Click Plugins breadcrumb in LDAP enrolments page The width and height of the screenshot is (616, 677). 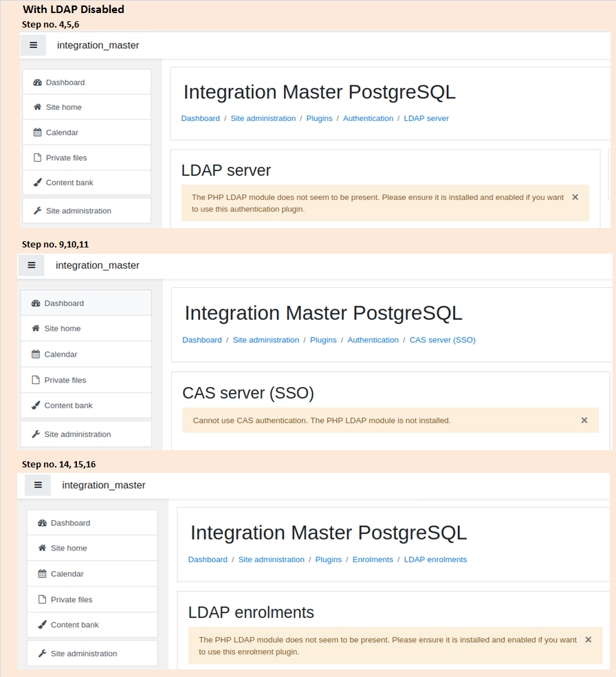329,559
